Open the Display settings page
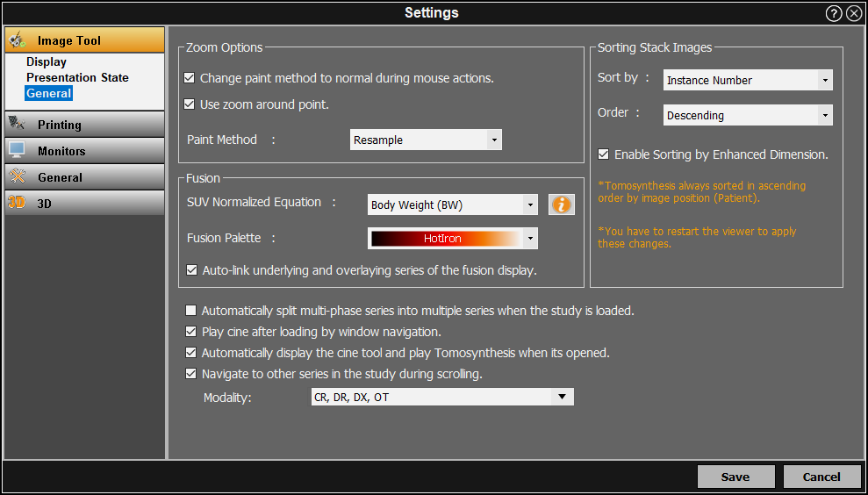 47,61
